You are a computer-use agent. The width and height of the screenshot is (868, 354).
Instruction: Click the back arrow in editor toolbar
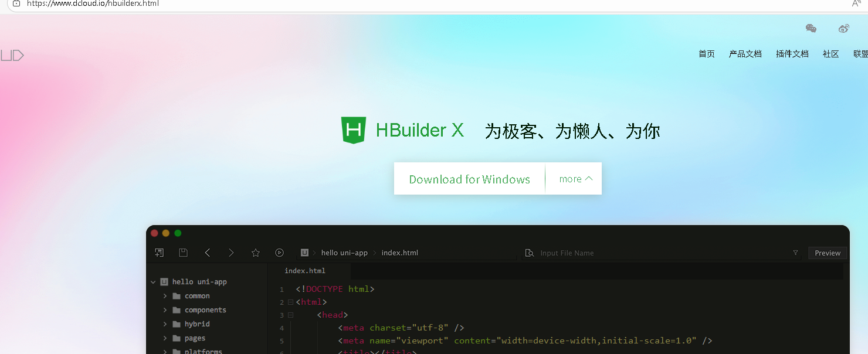[207, 253]
